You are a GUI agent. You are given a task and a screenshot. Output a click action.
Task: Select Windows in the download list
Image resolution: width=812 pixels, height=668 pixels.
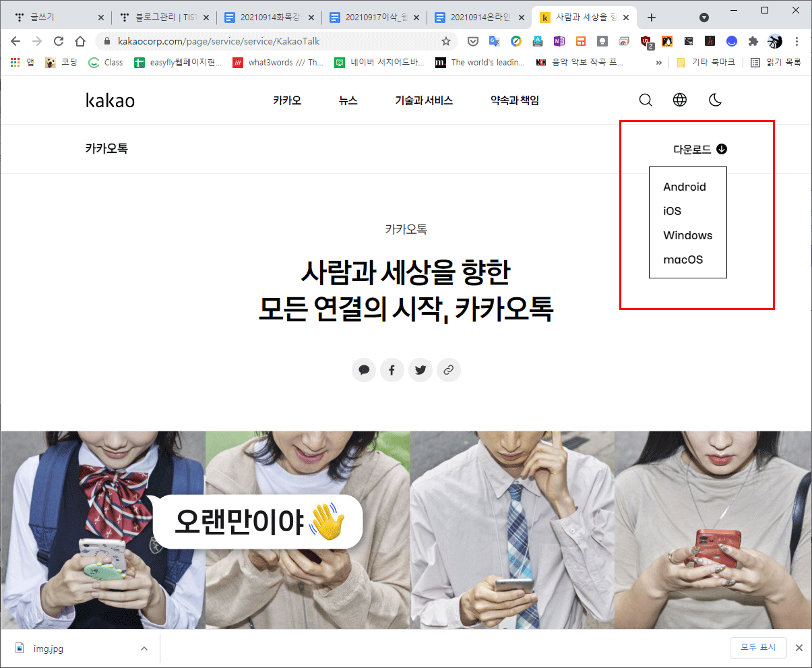click(687, 235)
